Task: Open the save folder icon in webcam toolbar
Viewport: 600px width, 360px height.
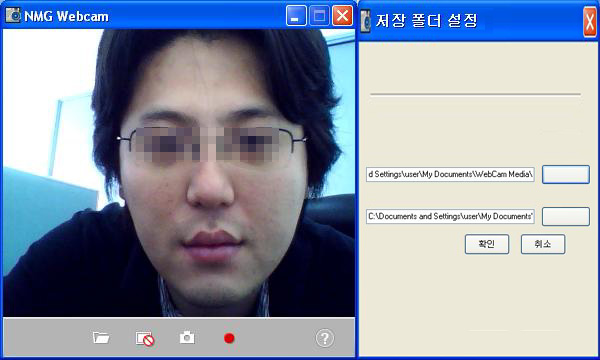Action: click(101, 338)
